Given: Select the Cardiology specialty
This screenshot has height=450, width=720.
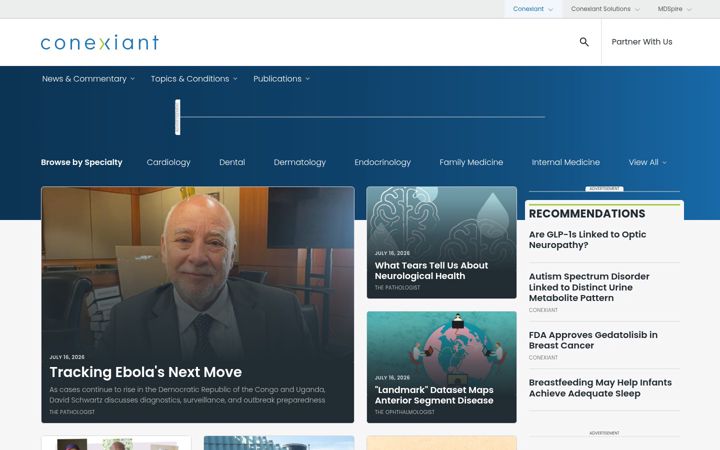Looking at the screenshot, I should coord(169,162).
